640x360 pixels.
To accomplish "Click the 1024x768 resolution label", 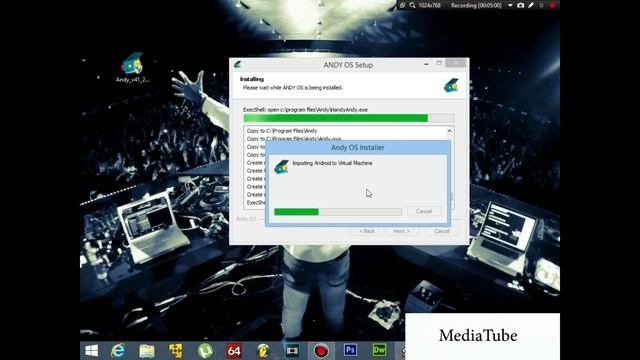I will 429,5.
